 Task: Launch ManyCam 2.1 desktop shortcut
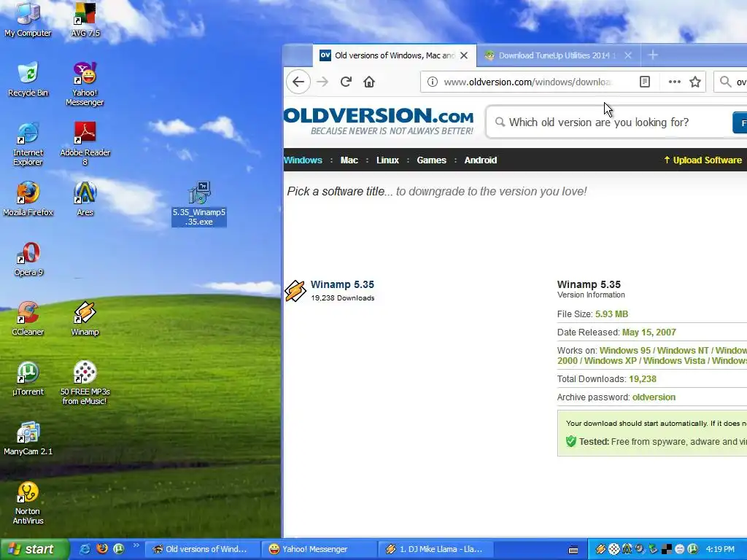28,438
